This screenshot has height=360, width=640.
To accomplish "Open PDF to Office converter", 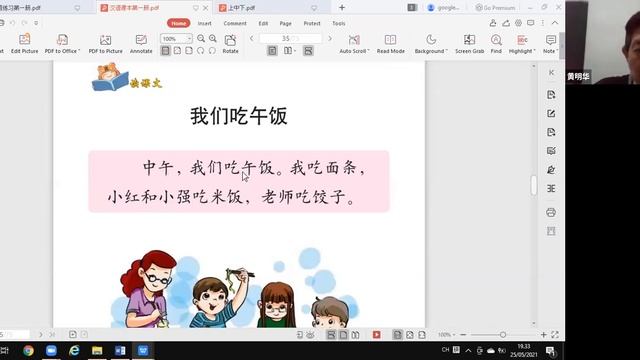I will (x=62, y=44).
